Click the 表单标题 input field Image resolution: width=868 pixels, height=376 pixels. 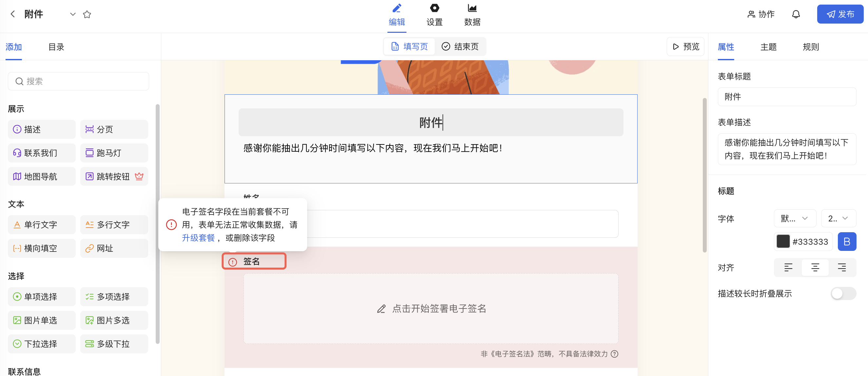787,97
